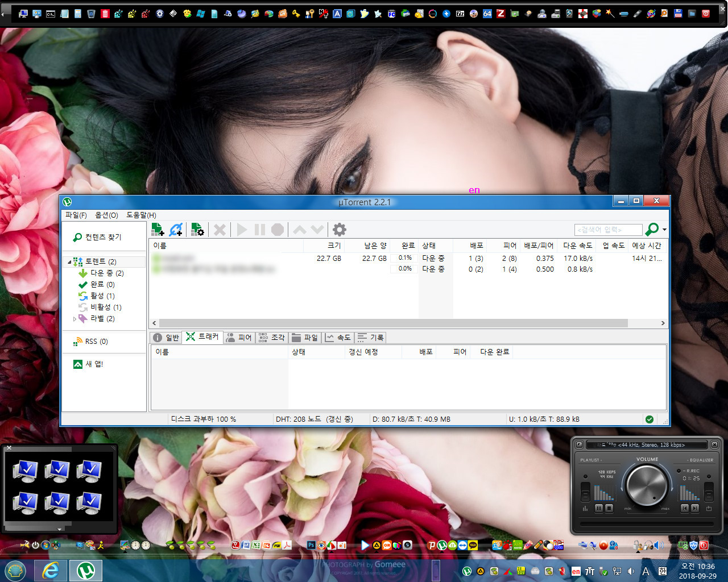The width and height of the screenshot is (728, 582).
Task: Open the 파일(F) menu
Action: [x=76, y=215]
